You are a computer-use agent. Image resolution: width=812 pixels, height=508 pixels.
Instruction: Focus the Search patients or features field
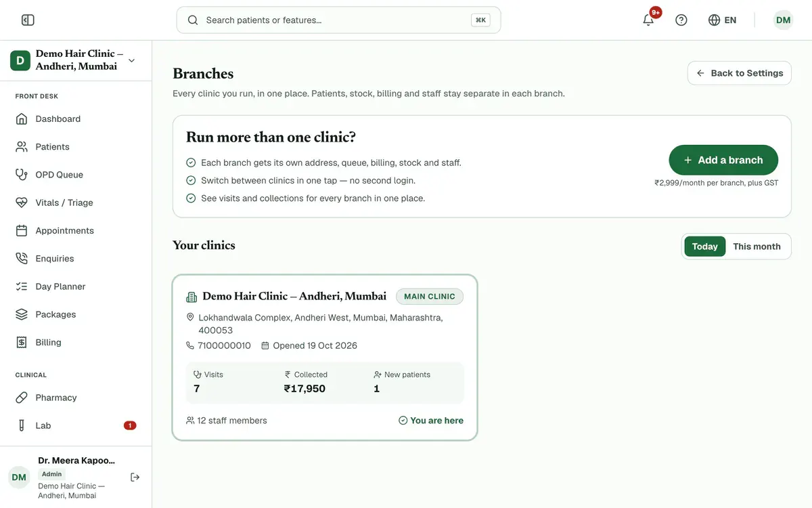click(x=338, y=20)
